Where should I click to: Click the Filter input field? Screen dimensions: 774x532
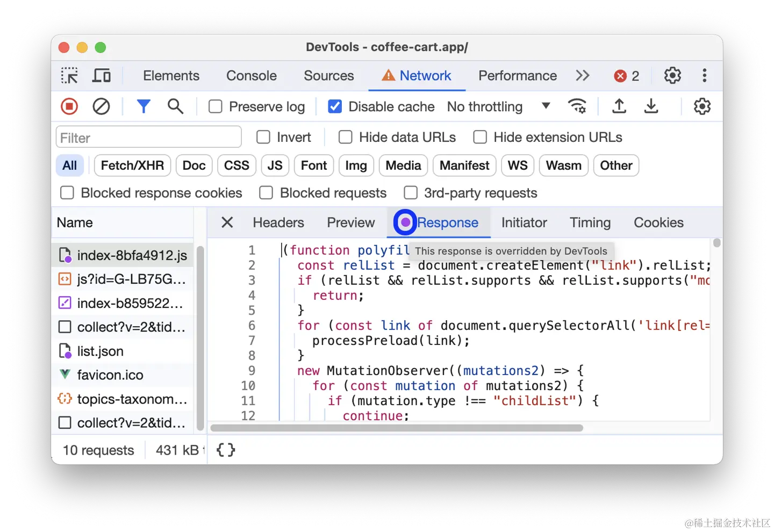pyautogui.click(x=148, y=137)
